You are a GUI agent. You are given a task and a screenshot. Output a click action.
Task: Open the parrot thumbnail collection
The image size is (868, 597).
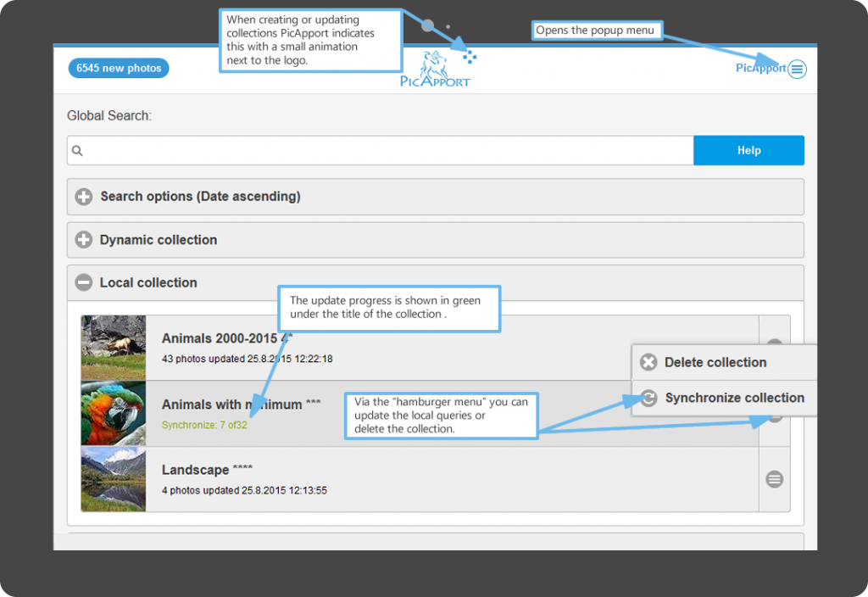click(114, 413)
